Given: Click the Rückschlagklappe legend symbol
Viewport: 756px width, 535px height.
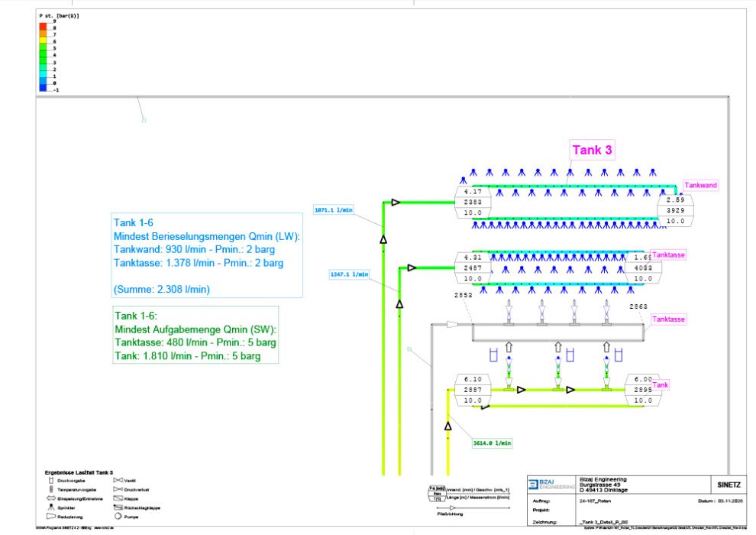Looking at the screenshot, I should tap(118, 507).
